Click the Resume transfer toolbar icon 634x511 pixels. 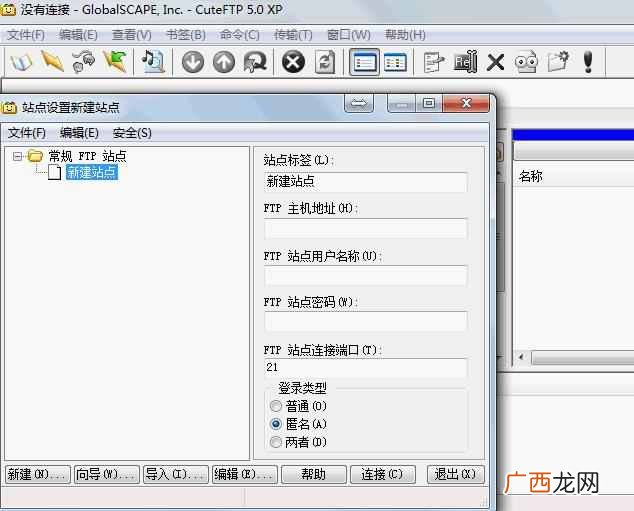pos(255,62)
